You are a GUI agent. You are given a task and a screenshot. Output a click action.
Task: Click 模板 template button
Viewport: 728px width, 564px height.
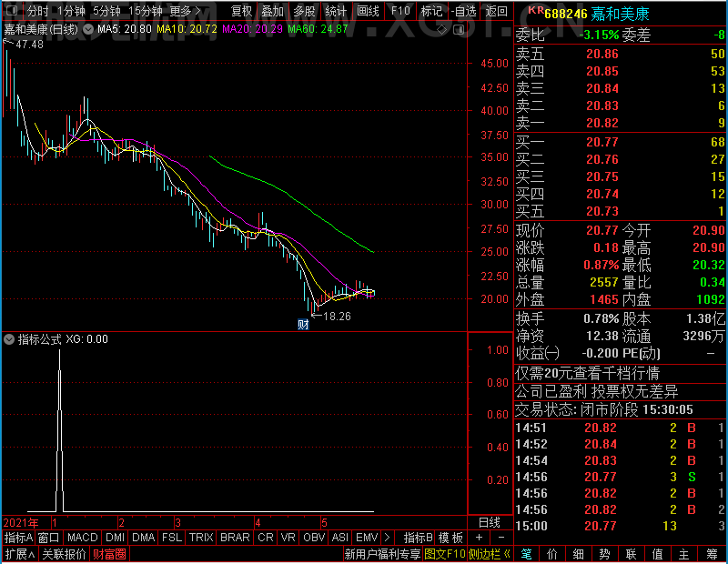coord(450,538)
